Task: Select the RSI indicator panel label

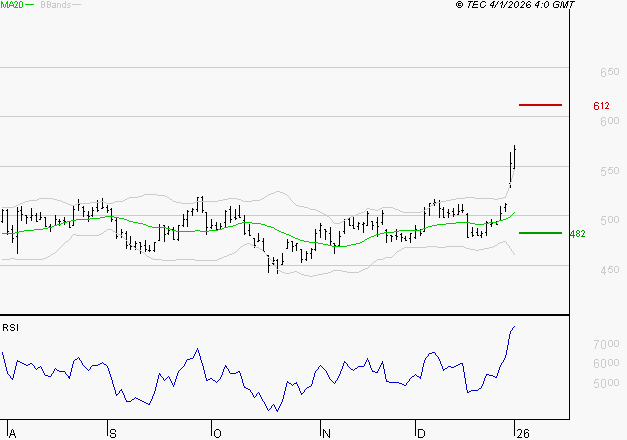Action: click(x=10, y=326)
